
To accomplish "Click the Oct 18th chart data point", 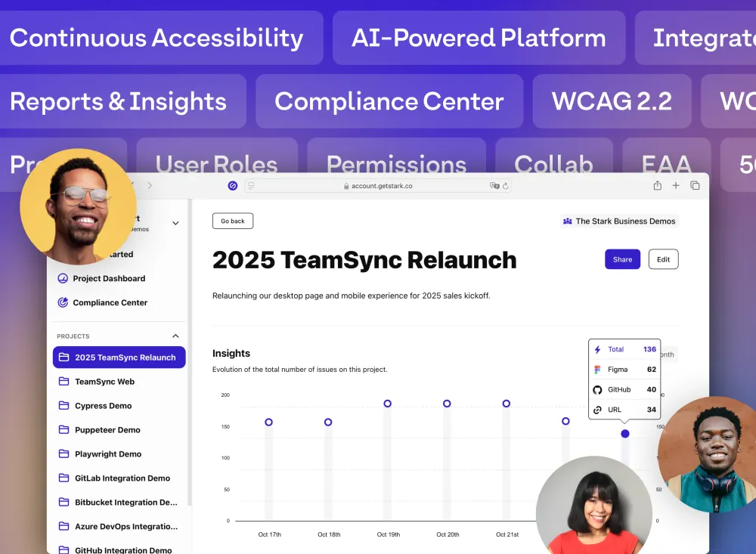I will click(328, 422).
